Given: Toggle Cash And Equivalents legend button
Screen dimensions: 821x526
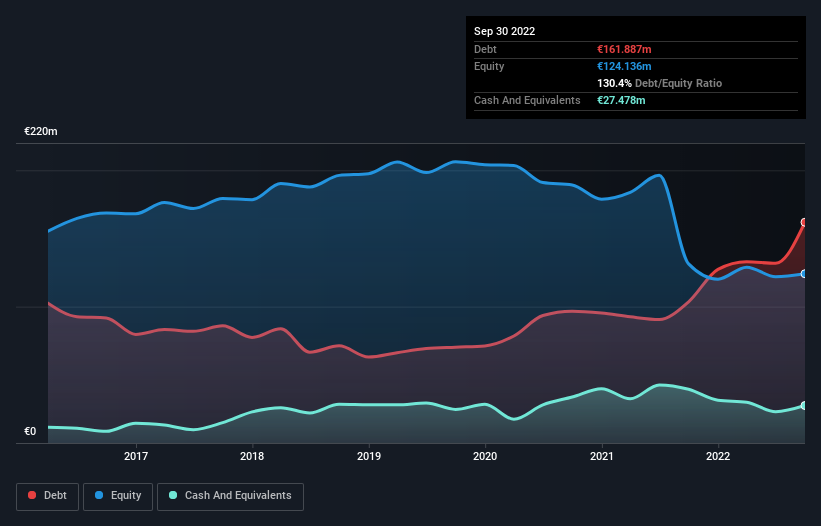Looking at the screenshot, I should (x=230, y=496).
